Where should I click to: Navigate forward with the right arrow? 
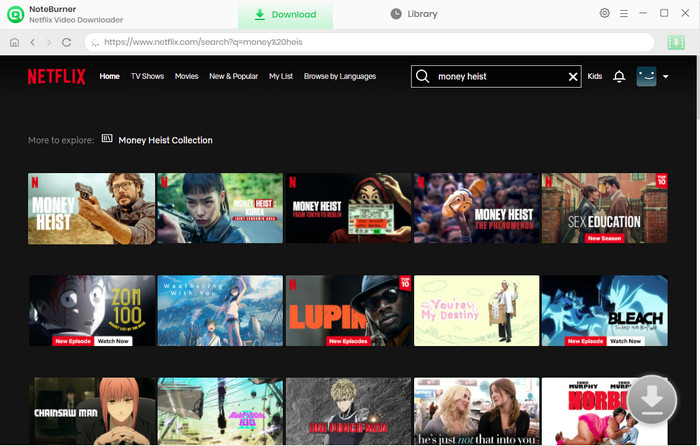point(49,42)
